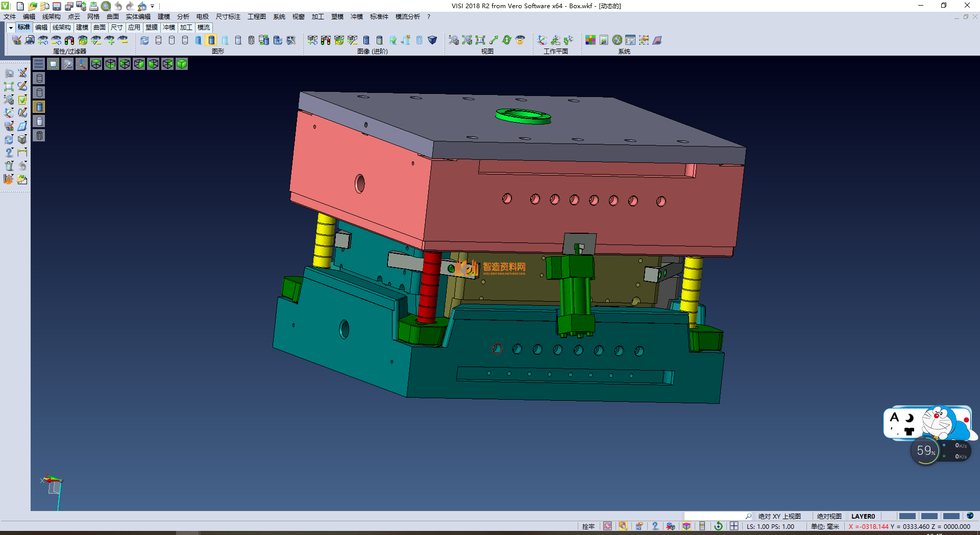Image resolution: width=980 pixels, height=535 pixels.
Task: Toggle the highlighted cube icon in status bar
Action: tap(687, 526)
